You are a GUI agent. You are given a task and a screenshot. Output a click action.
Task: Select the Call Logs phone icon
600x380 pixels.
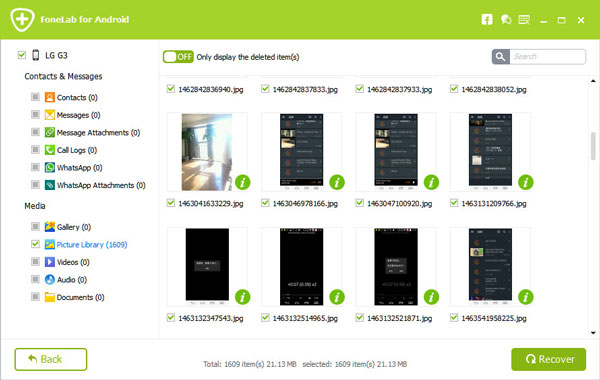pyautogui.click(x=50, y=150)
